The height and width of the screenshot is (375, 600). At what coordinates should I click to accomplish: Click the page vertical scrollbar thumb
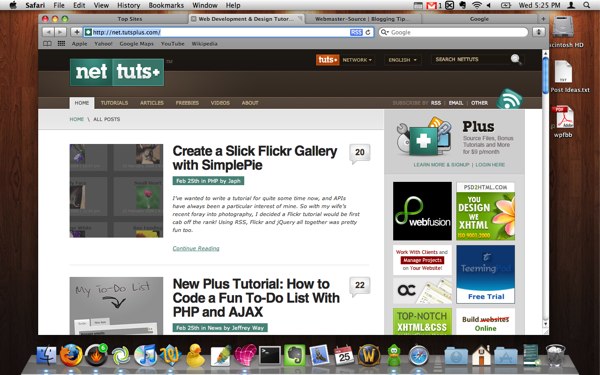pos(545,75)
